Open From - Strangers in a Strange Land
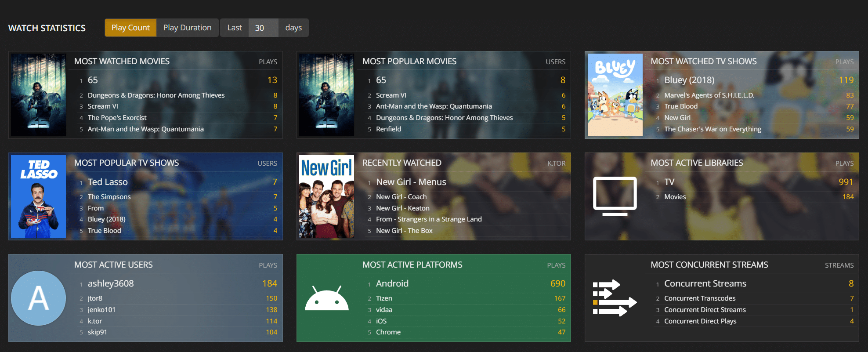This screenshot has height=352, width=868. coord(429,219)
